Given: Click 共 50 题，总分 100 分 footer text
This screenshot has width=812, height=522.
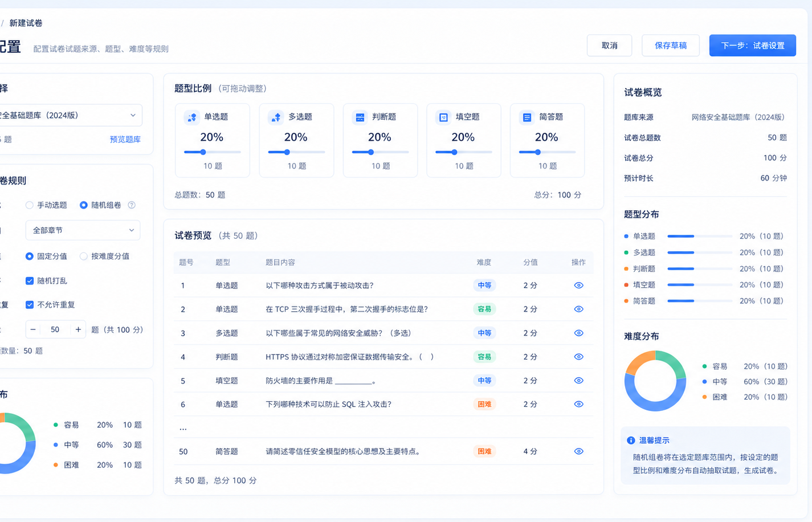Looking at the screenshot, I should (215, 481).
